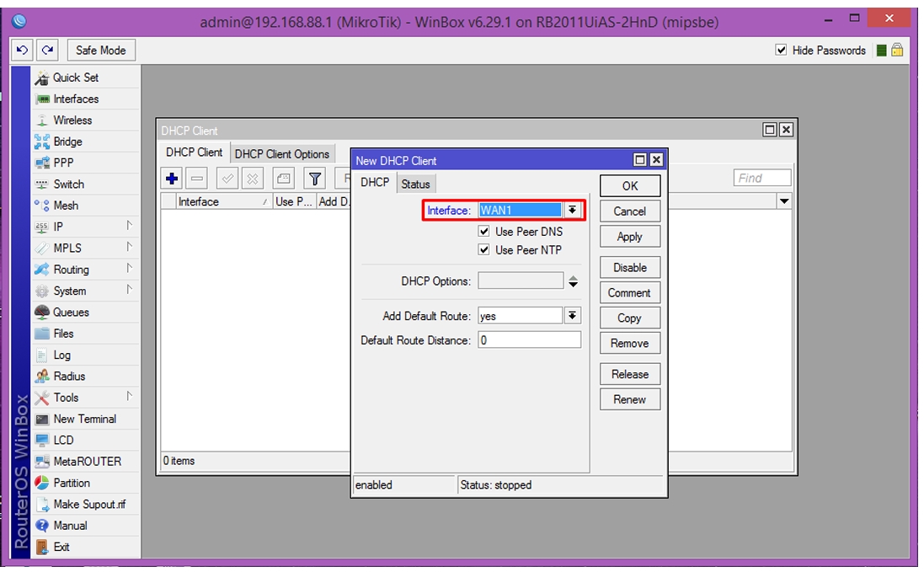
Task: Open column dropdown arrow in DHCP Client list
Action: coord(783,201)
